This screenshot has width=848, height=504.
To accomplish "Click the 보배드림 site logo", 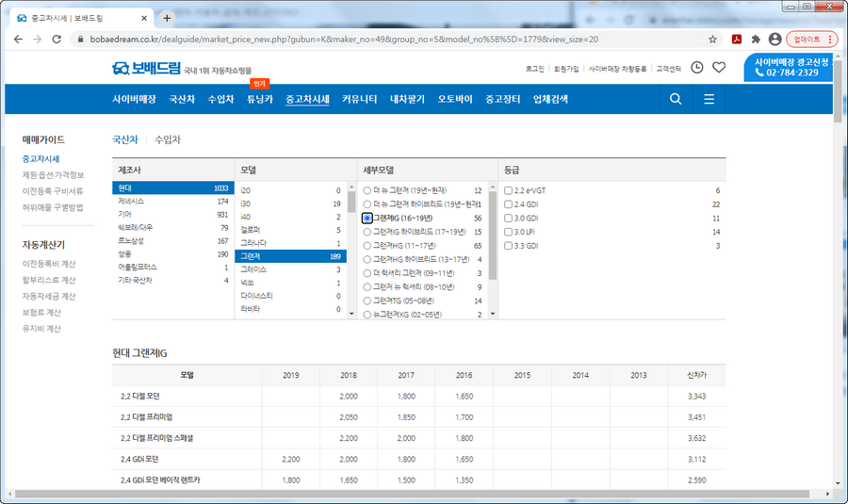I will tap(146, 68).
